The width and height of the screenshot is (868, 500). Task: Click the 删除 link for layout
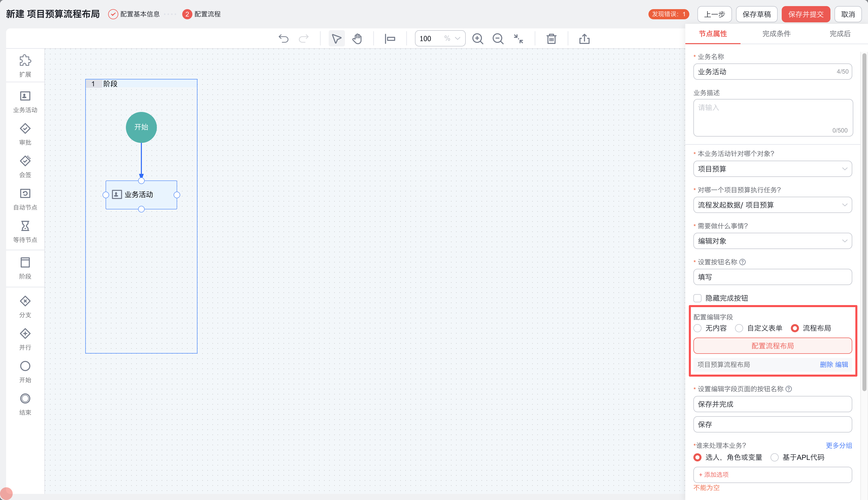coord(826,365)
